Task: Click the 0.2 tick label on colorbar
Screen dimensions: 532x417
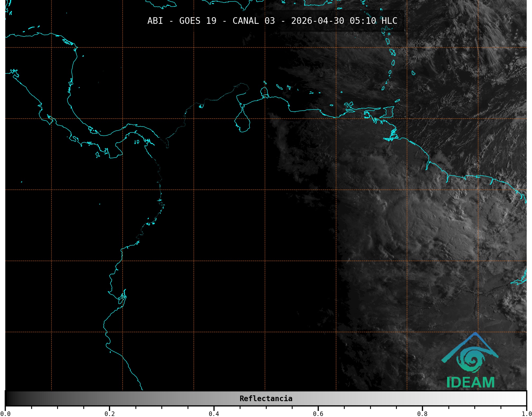Action: [x=110, y=414]
